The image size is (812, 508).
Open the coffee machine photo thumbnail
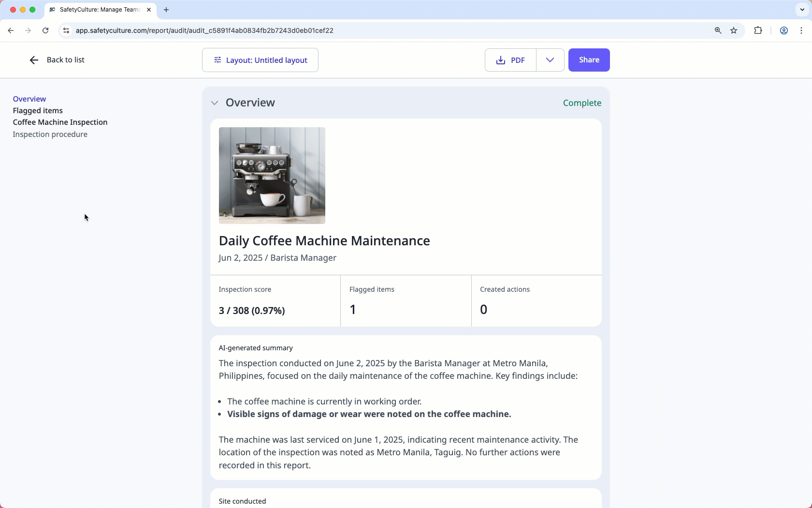[x=272, y=176]
